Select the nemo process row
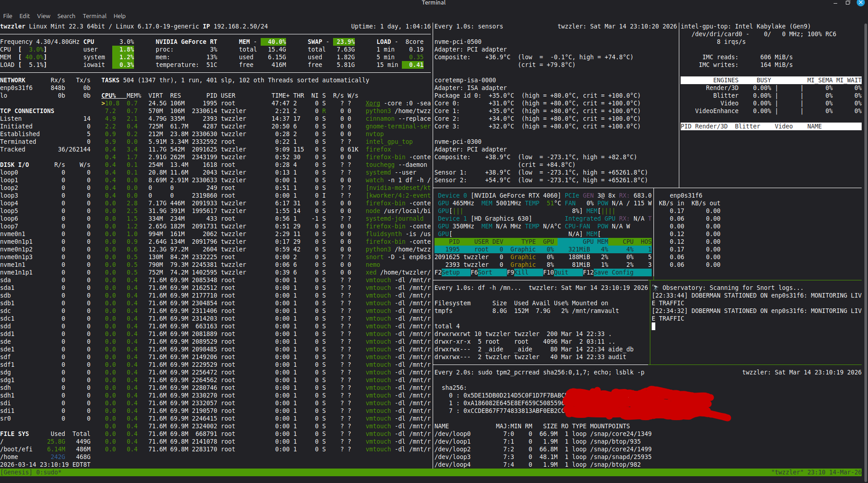 266,265
